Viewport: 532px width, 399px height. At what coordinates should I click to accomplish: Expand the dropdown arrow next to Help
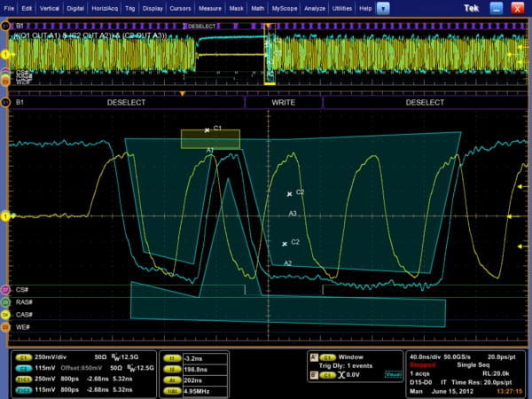pyautogui.click(x=383, y=7)
